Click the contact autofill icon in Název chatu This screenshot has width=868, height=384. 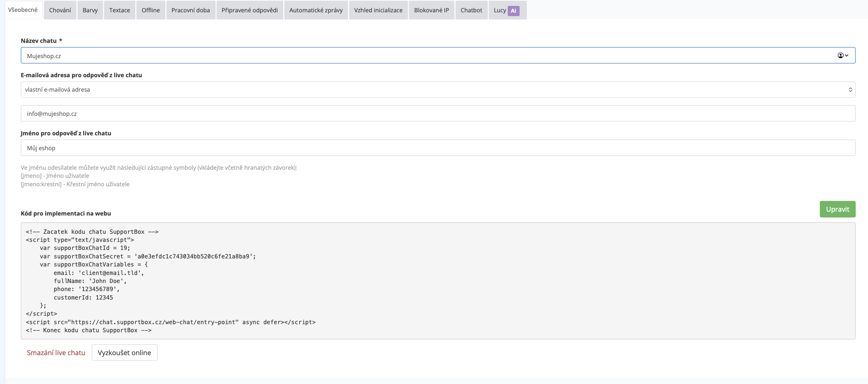(843, 56)
